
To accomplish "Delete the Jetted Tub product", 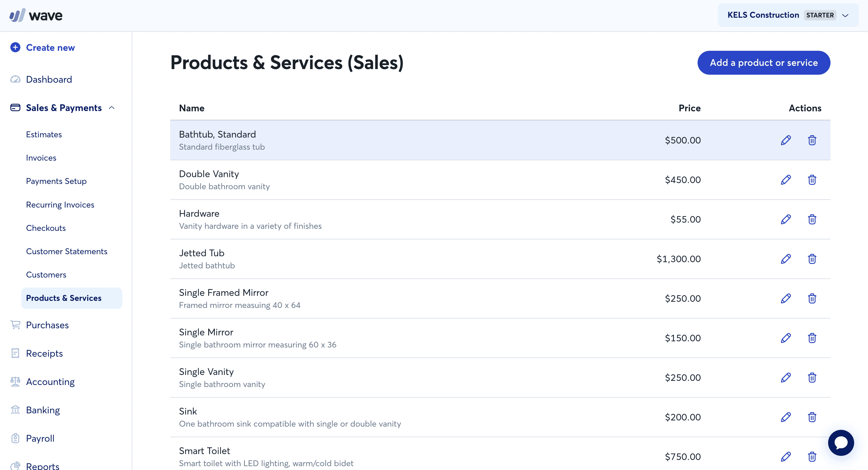I will (812, 259).
